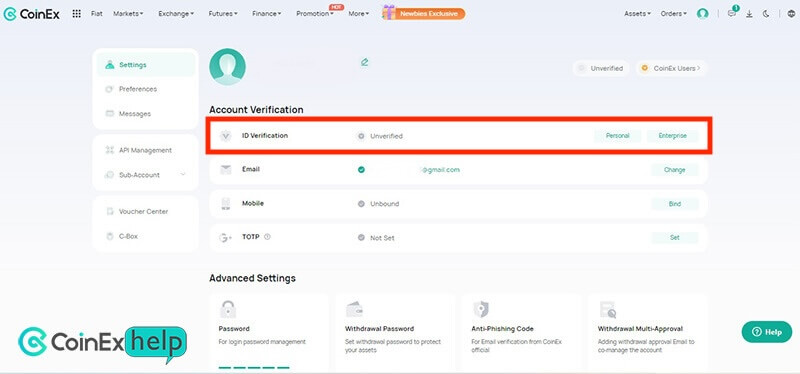Click Set button for TOTP
Viewport: 800px width, 374px height.
[x=674, y=237]
